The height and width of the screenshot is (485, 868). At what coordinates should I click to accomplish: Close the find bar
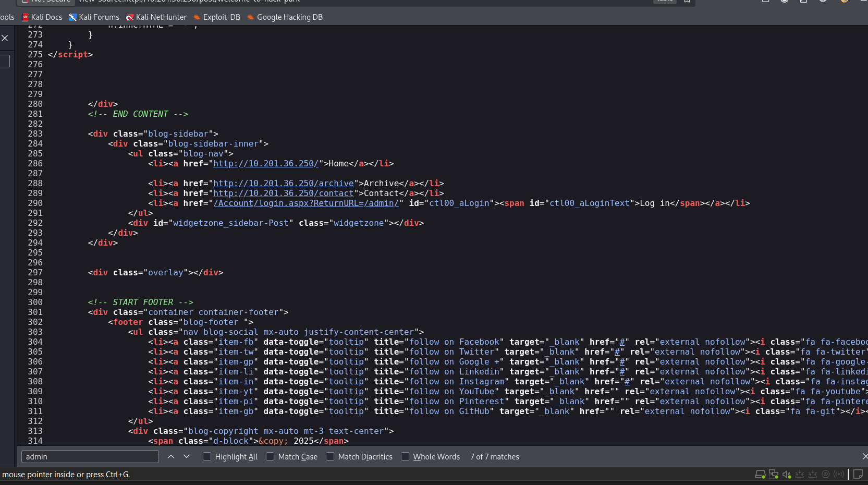pos(864,456)
